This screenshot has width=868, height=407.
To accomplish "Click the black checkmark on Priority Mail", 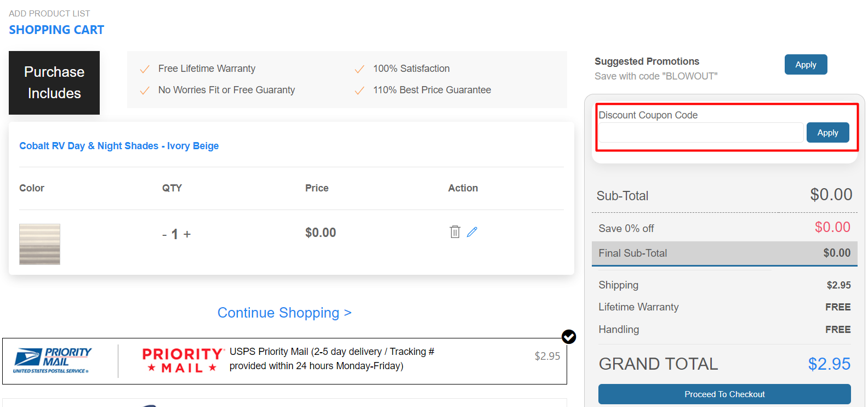I will [x=569, y=337].
